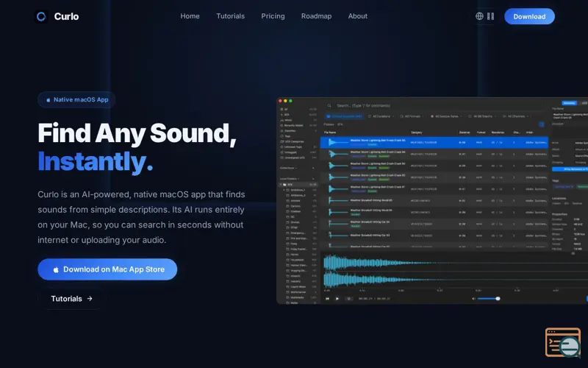
Task: Select row Weather Snowball Hitting Wood 05
Action: pos(434,200)
